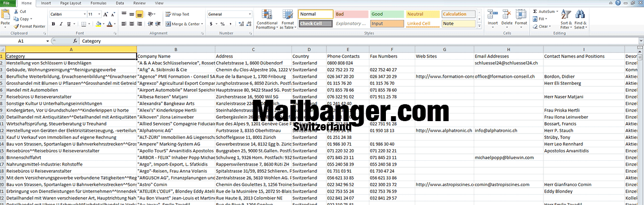644x205 pixels.
Task: Switch to the Review tab
Action: [x=140, y=3]
